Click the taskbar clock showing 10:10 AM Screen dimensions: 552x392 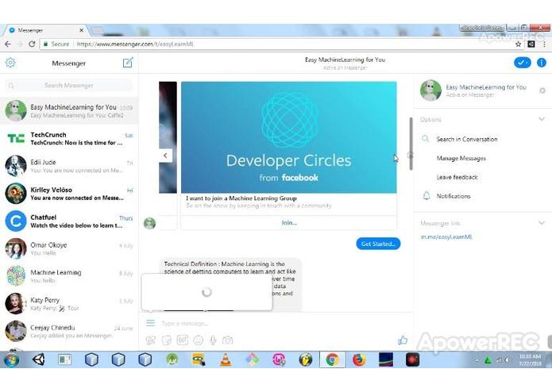pos(530,360)
